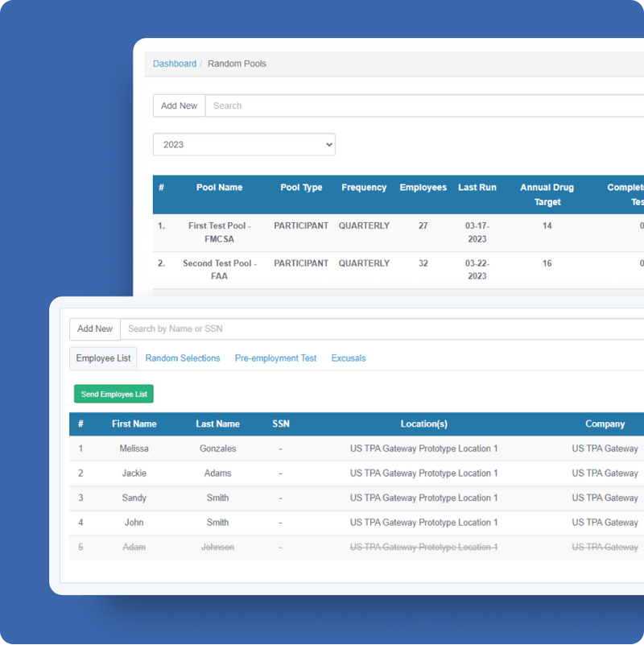Click the Last Name column header
This screenshot has width=644, height=645.
click(217, 424)
